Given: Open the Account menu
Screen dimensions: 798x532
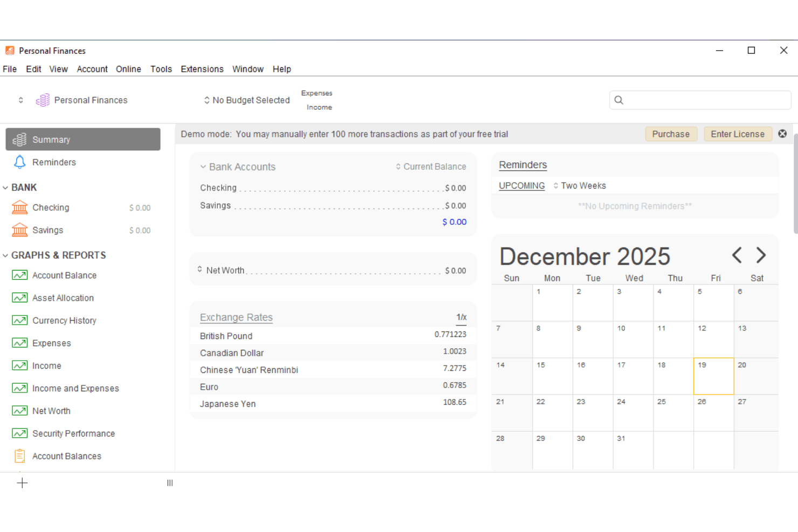Looking at the screenshot, I should point(92,69).
